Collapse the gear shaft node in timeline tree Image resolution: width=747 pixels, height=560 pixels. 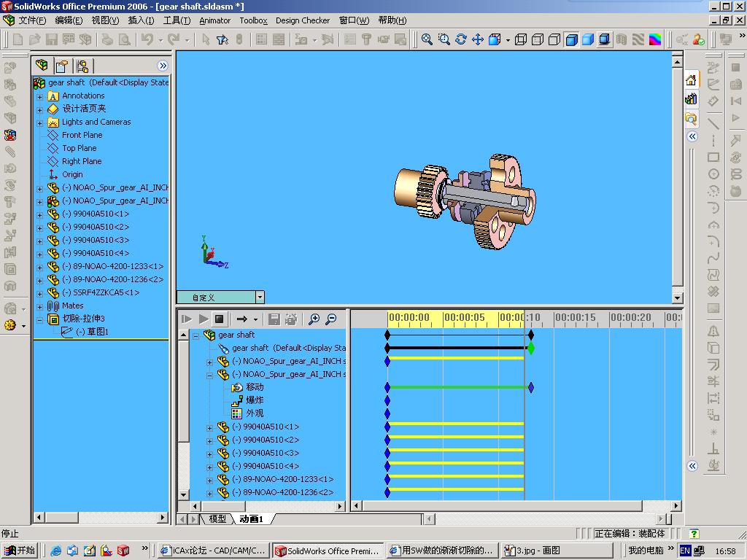pos(196,335)
